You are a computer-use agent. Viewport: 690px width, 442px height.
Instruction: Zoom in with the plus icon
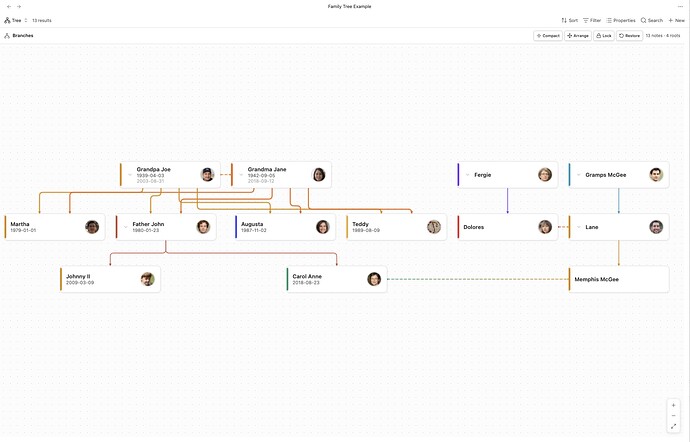(x=673, y=405)
